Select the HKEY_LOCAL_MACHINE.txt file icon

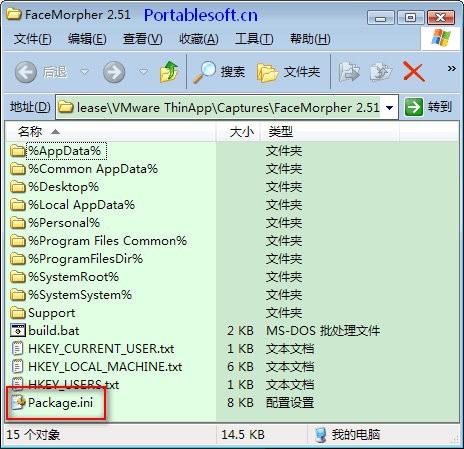click(x=18, y=367)
